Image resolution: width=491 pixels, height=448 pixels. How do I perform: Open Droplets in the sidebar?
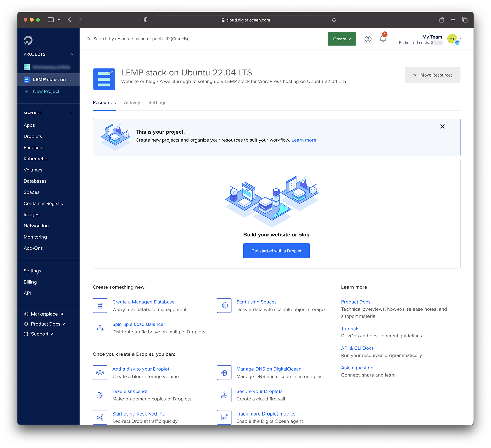click(33, 136)
